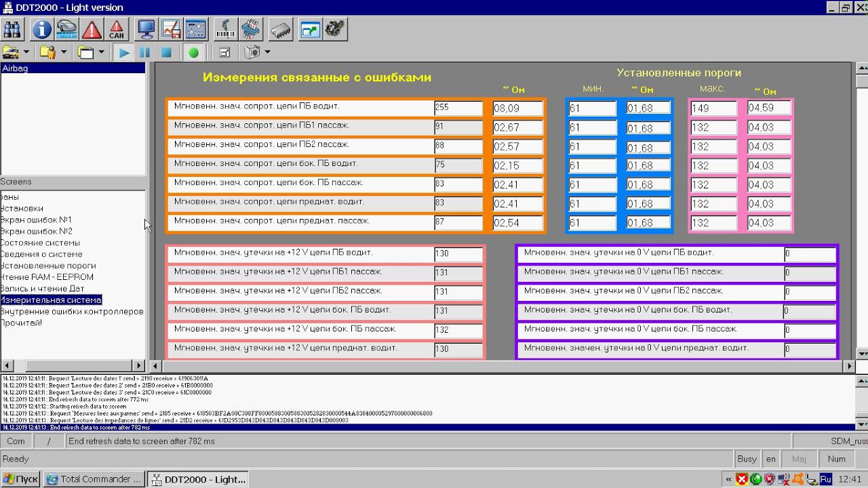Screen dimensions: 868x488
Task: Open the memory chip icon
Action: point(280,29)
